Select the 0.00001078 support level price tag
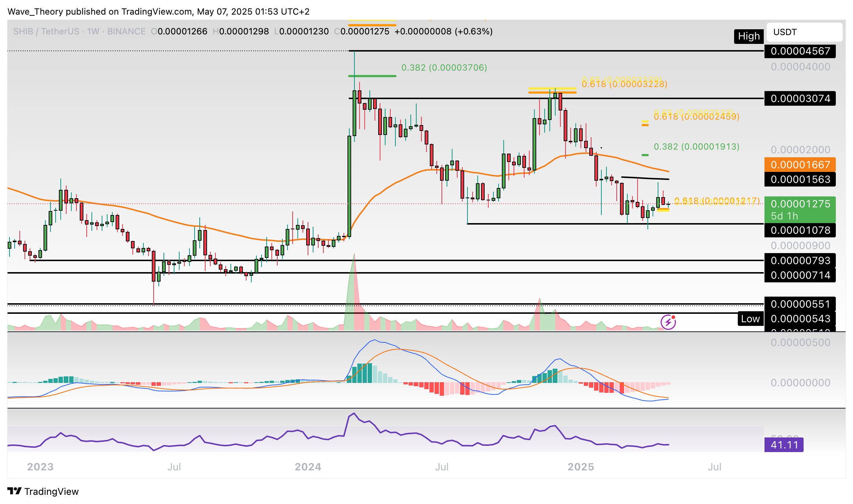 pos(800,230)
